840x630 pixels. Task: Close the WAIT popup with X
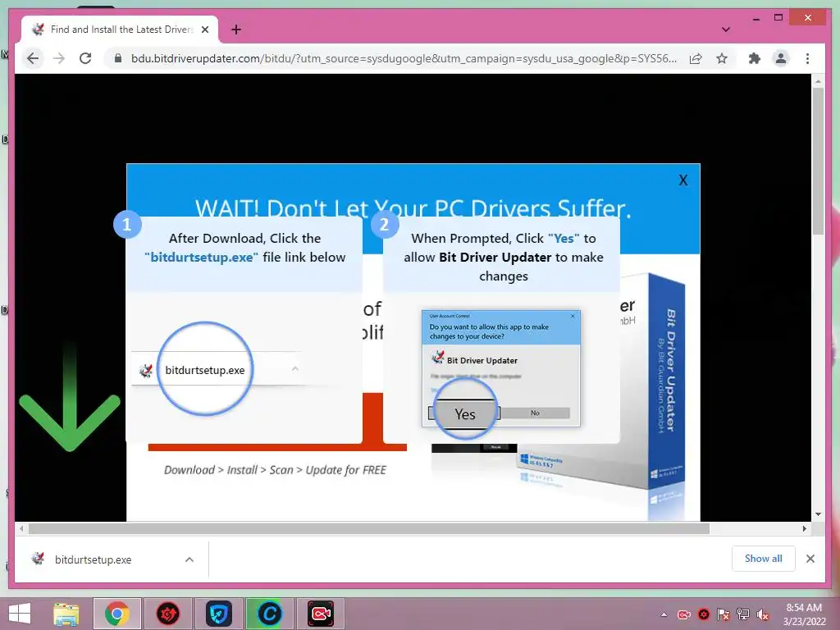683,180
